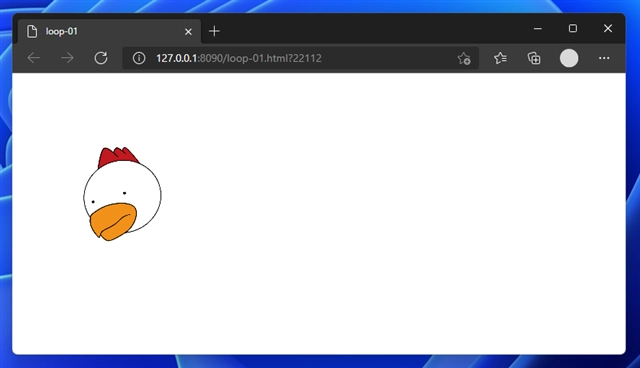Viewport: 640px width, 368px height.
Task: Open the Collections panel
Action: (534, 58)
